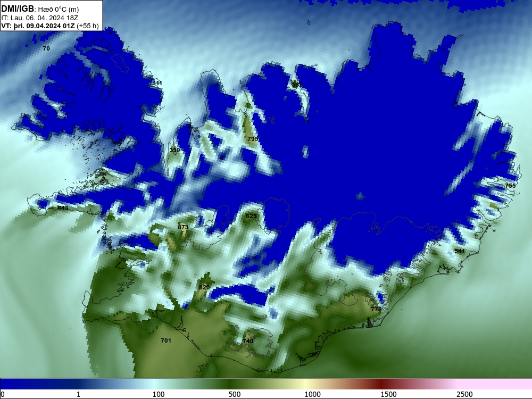The image size is (532, 399).
Task: Click the map value 740
Action: (248, 341)
